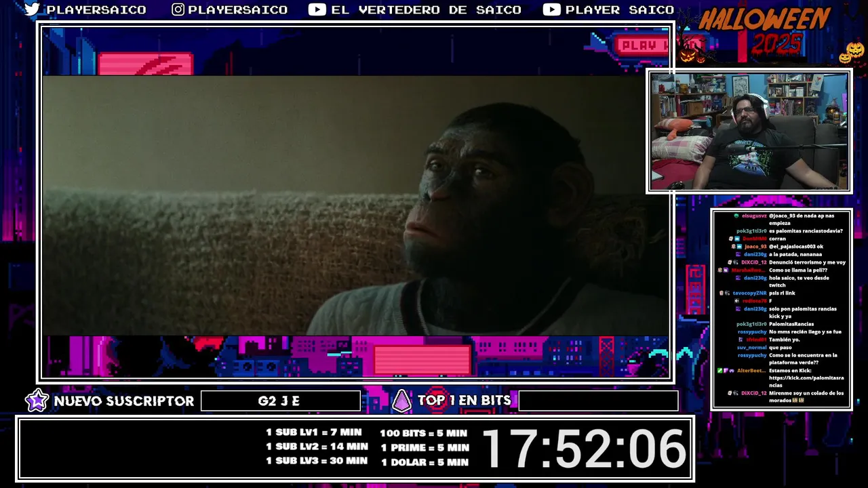Screen dimensions: 868x488
Task: Click the Twitter bird icon
Action: [33, 9]
